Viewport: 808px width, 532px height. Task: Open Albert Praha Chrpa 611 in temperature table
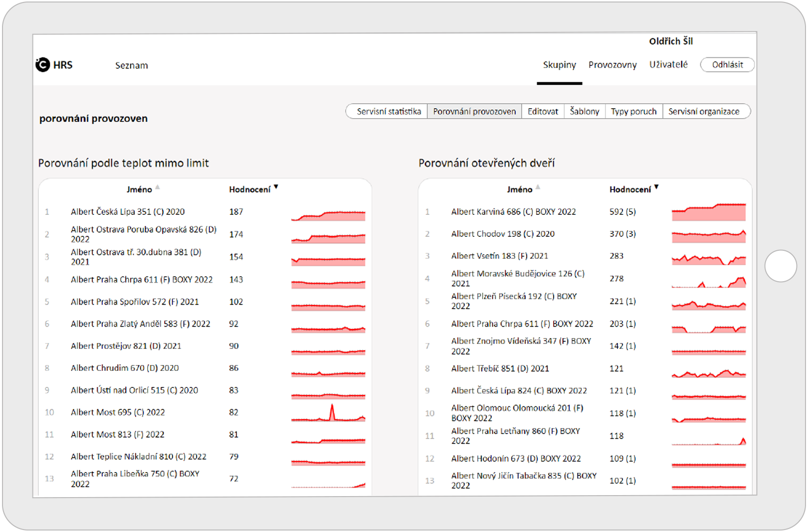142,280
